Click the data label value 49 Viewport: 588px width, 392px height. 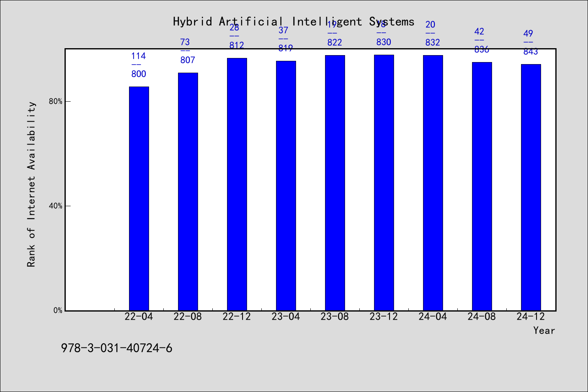(528, 33)
